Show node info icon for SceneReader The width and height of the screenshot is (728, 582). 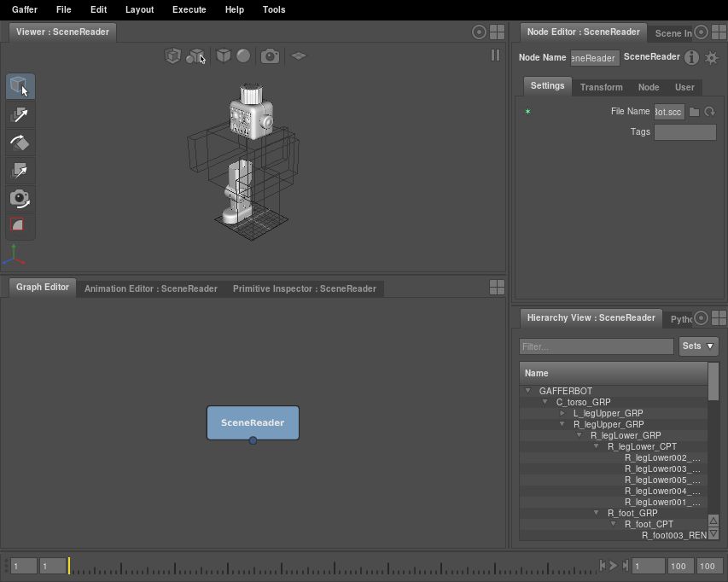click(692, 57)
